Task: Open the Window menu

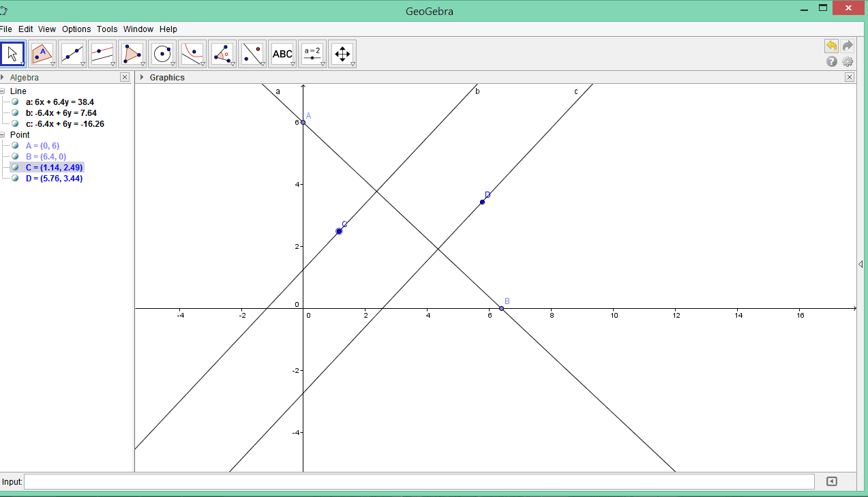Action: point(138,29)
